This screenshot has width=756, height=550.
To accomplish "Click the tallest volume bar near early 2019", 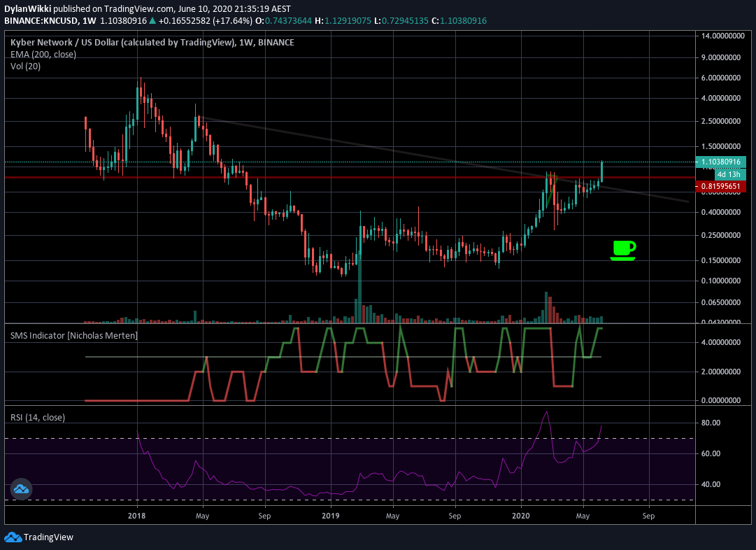I will tap(359, 288).
